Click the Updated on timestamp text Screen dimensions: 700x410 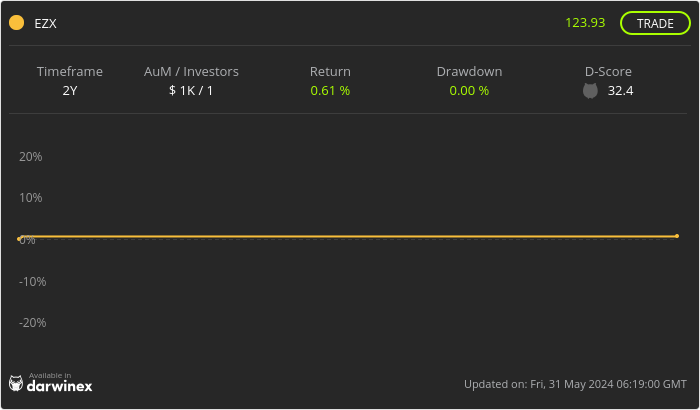tap(575, 384)
